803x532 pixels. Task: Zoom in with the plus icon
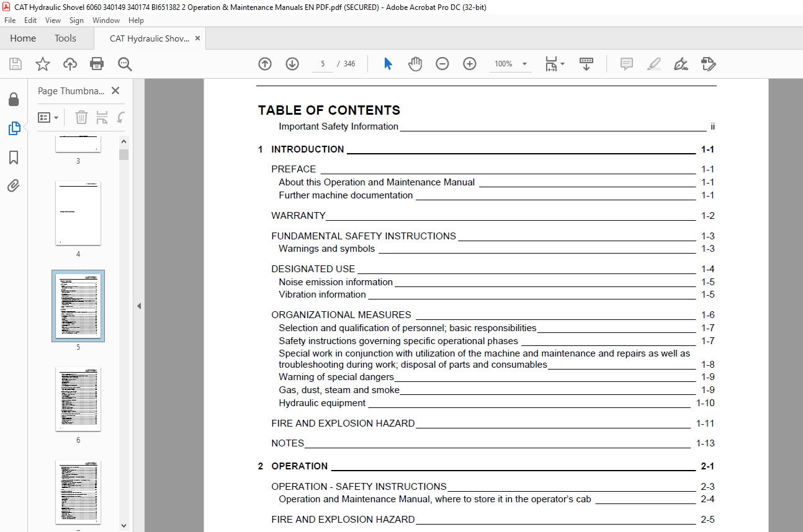[470, 64]
